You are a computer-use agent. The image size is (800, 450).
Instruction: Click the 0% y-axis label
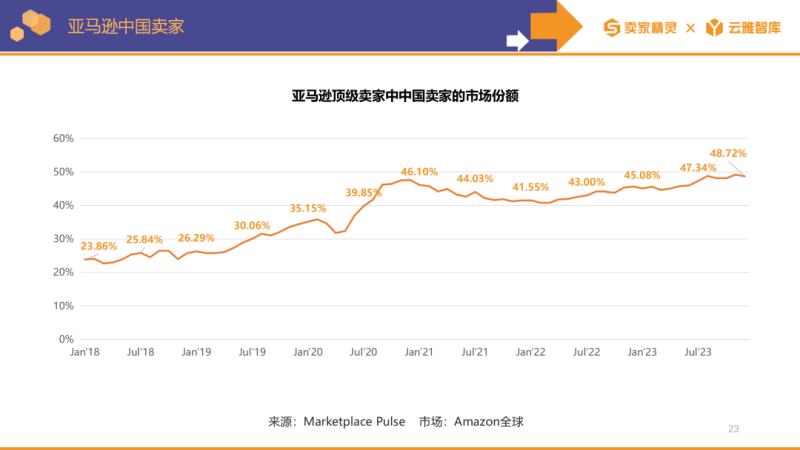tap(67, 340)
